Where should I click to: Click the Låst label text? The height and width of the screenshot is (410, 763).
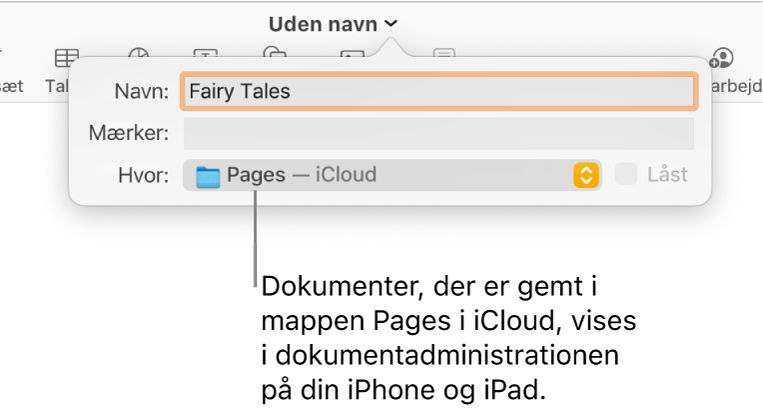667,175
